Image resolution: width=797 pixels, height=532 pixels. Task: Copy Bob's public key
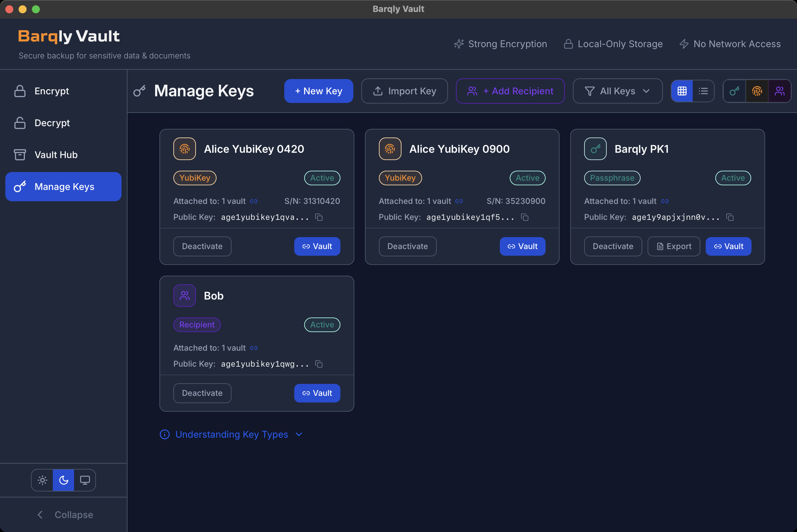coord(318,364)
